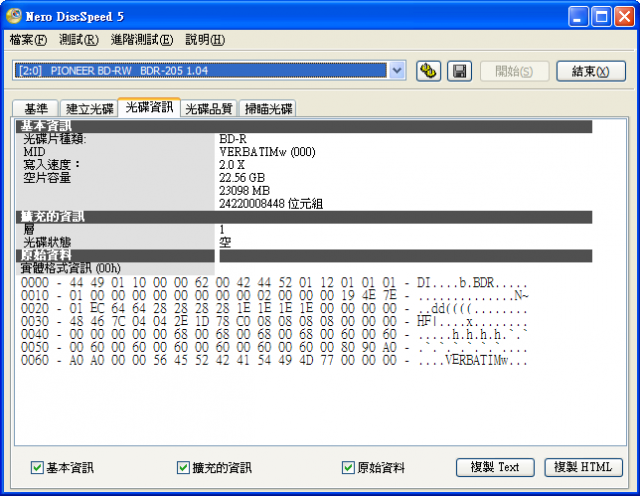Viewport: 640px width, 496px height.
Task: Click the 結束(X) button
Action: [591, 71]
